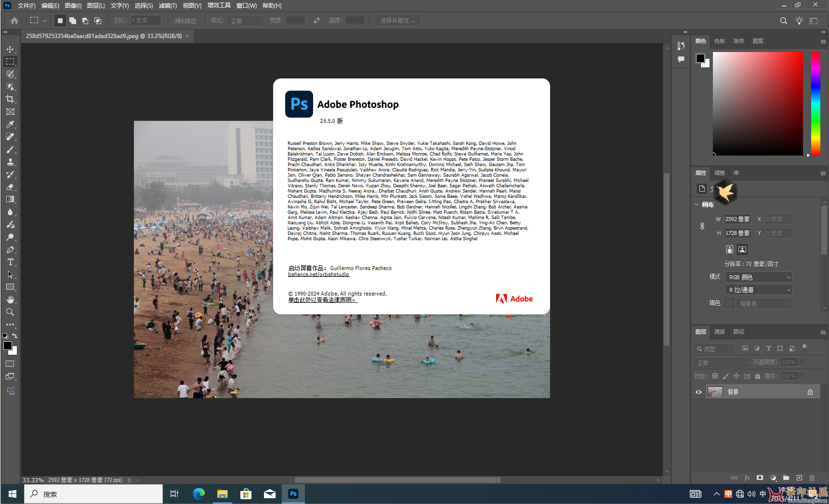Select the Crop tool

pyautogui.click(x=10, y=99)
